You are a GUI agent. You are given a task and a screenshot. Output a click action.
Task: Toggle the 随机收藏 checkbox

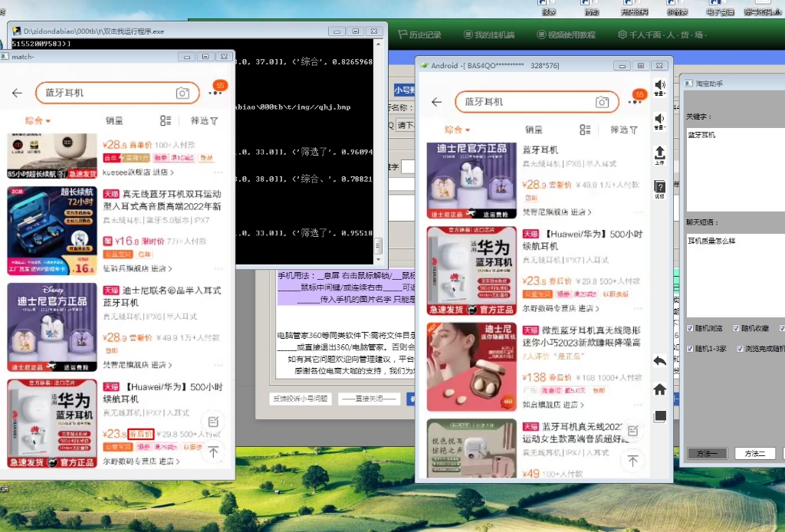736,328
